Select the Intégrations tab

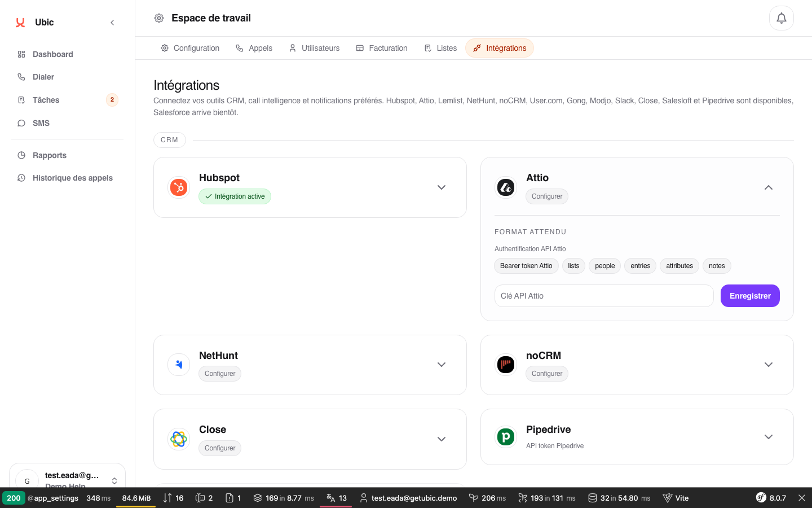[x=500, y=48]
